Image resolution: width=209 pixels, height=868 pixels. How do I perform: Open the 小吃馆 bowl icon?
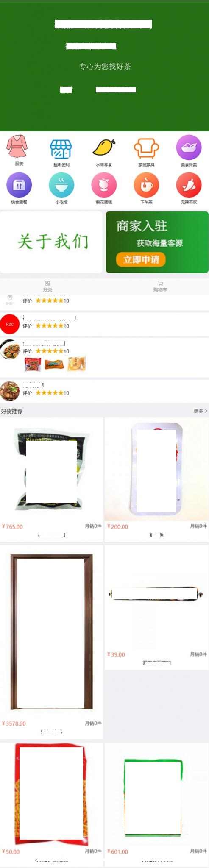[61, 185]
